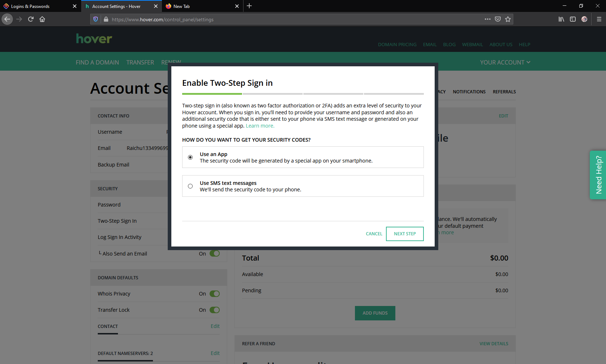This screenshot has width=606, height=364.
Task: Click the Available balance row
Action: click(375, 274)
